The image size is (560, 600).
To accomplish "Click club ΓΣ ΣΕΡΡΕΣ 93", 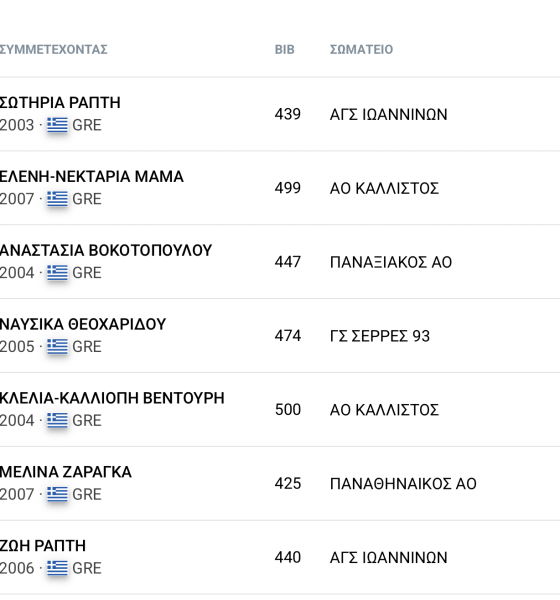I will pyautogui.click(x=380, y=336).
